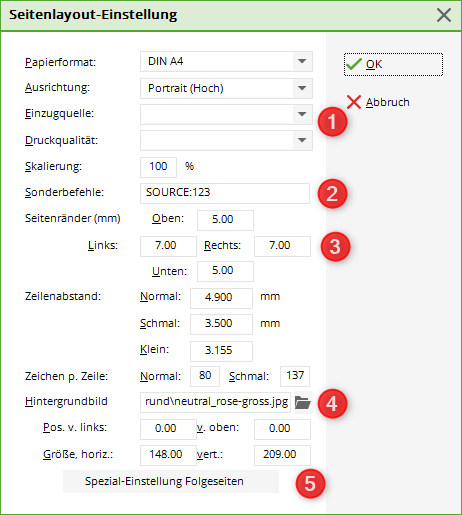Image resolution: width=462 pixels, height=515 pixels.
Task: Select the Oben margin field
Action: 225,220
